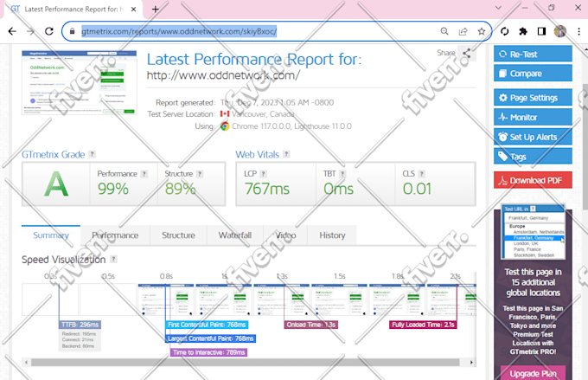Click the CLS help question mark

pos(421,174)
